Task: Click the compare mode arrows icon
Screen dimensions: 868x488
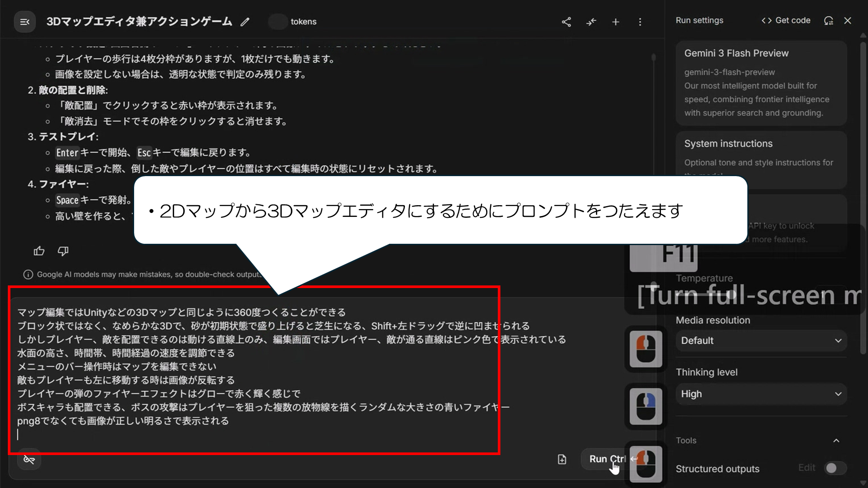Action: 591,22
